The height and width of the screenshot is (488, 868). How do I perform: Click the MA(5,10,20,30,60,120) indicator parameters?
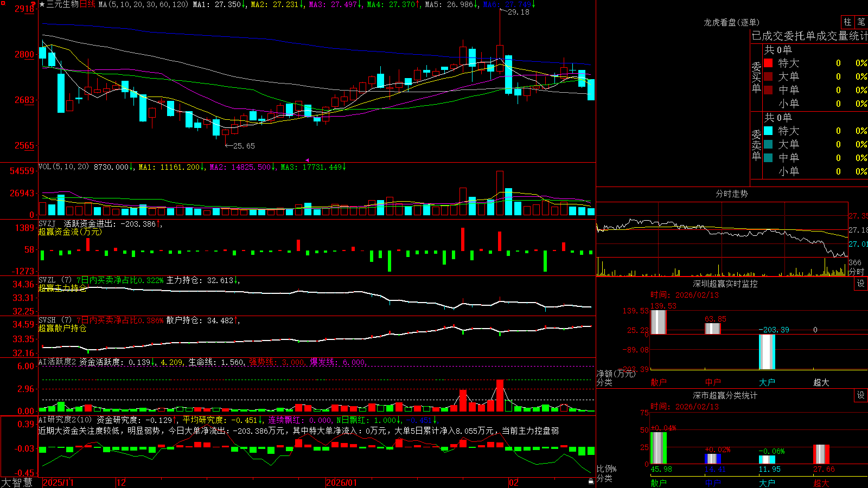point(143,4)
